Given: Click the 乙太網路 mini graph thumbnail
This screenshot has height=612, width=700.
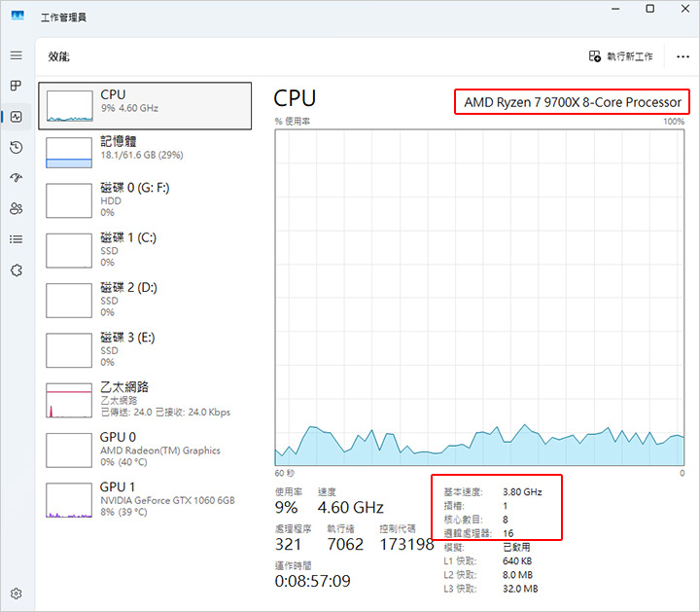Looking at the screenshot, I should pyautogui.click(x=69, y=400).
